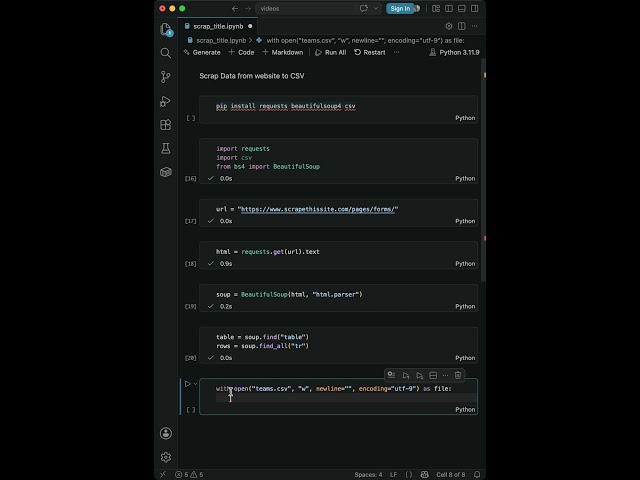Open cell toolbar More Actions ellipsis

[x=445, y=375]
